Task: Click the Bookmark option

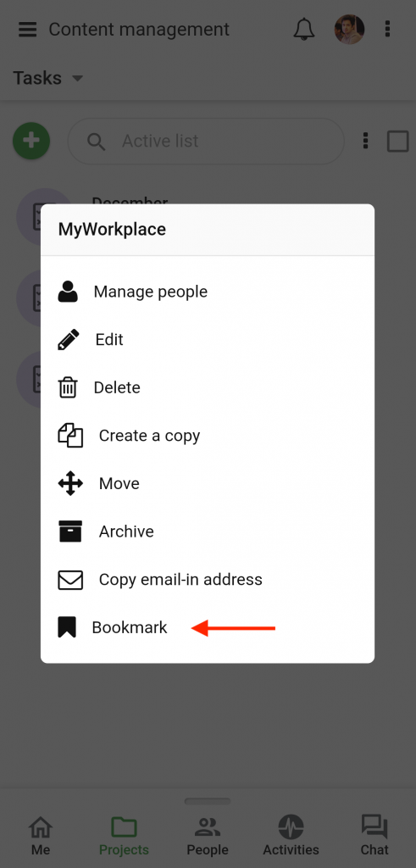Action: point(208,627)
